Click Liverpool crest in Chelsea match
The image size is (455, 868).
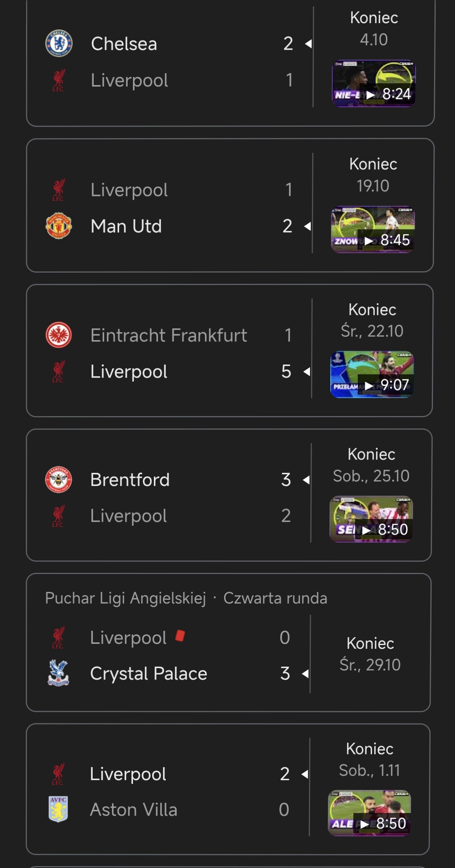click(58, 80)
